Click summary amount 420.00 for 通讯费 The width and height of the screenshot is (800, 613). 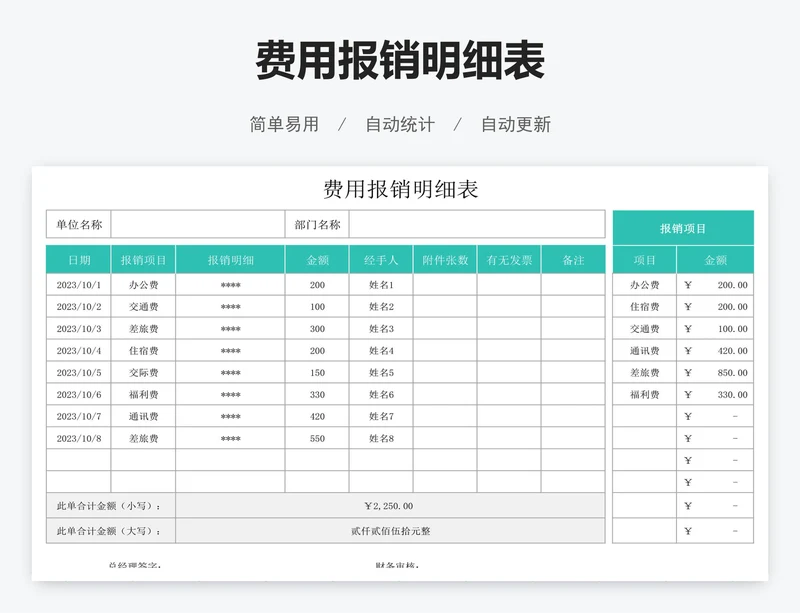(x=715, y=351)
